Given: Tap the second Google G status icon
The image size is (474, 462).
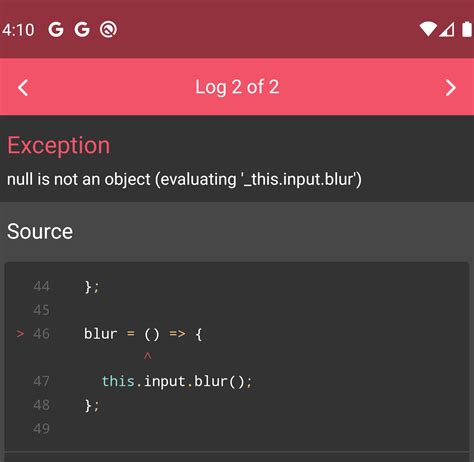Looking at the screenshot, I should click(x=82, y=29).
